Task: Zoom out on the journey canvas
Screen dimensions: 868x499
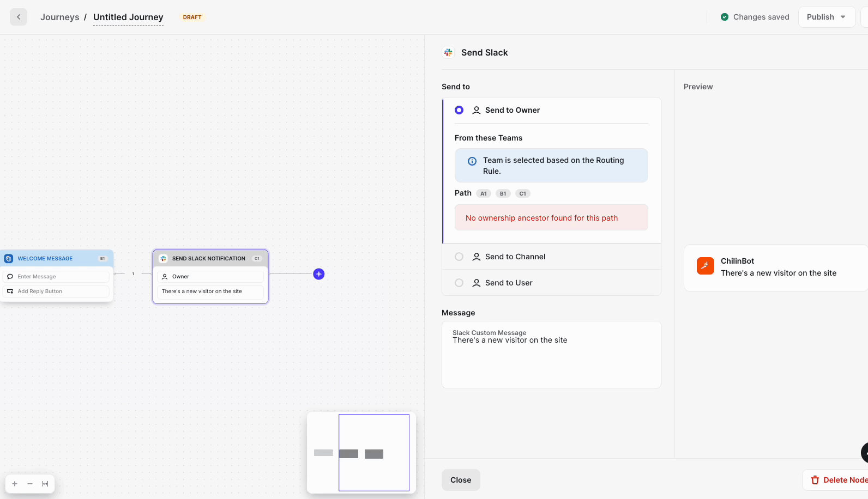Action: [x=30, y=484]
